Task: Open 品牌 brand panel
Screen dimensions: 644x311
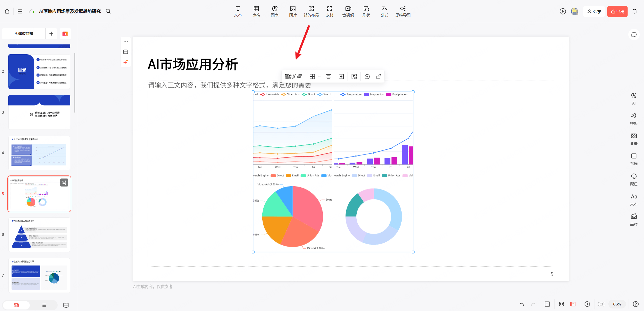Action: [x=634, y=220]
